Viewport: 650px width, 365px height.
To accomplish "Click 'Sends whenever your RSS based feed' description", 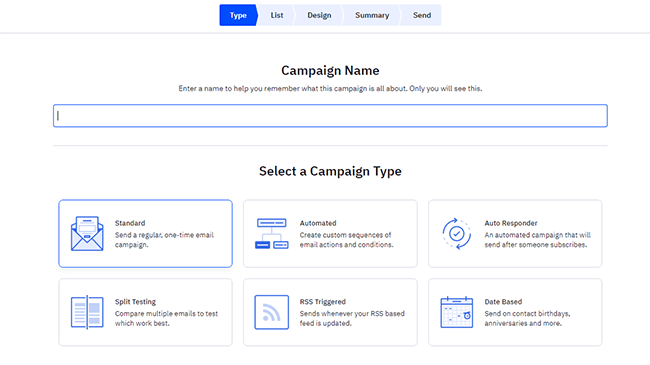I will 352,318.
